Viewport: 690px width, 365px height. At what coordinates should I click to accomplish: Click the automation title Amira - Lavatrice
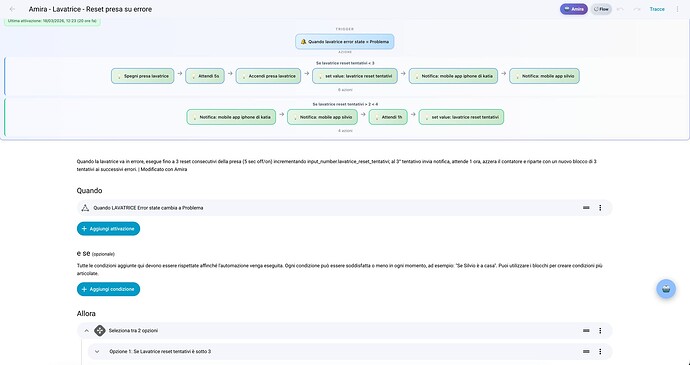tap(90, 9)
